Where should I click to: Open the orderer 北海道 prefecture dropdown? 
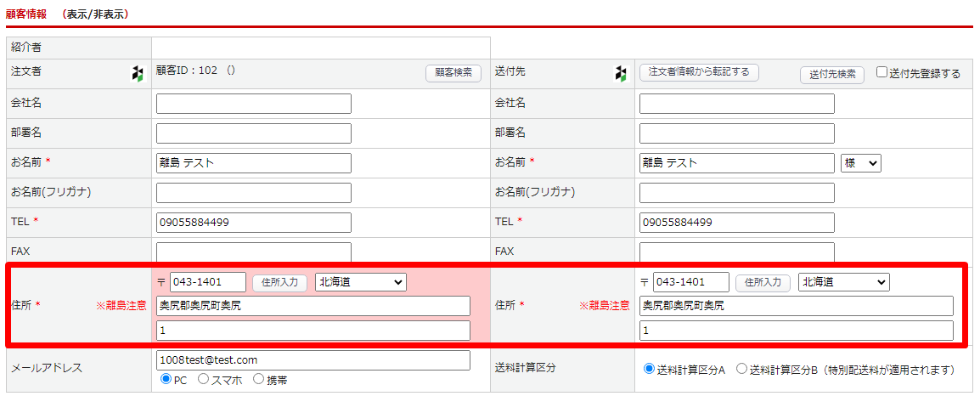pyautogui.click(x=361, y=282)
